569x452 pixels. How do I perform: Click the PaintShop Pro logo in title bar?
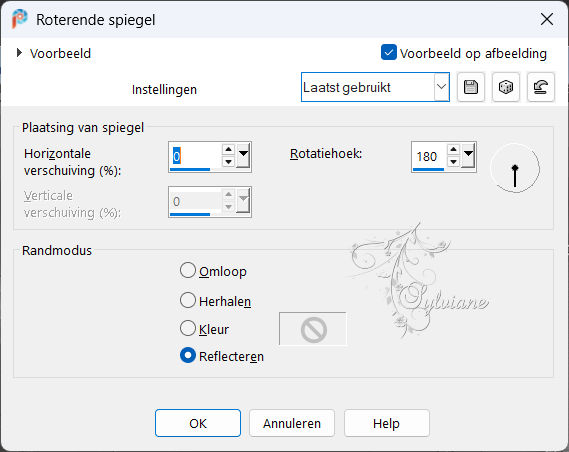tap(19, 19)
